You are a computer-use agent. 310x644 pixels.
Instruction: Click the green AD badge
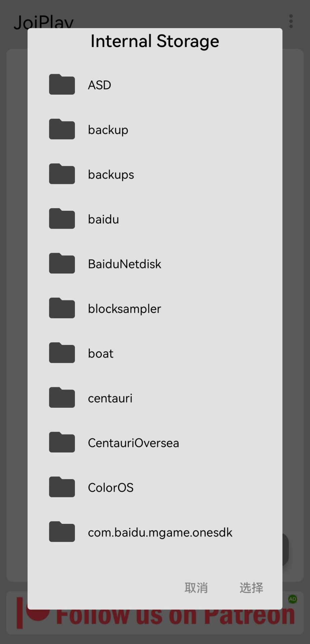pos(293,599)
